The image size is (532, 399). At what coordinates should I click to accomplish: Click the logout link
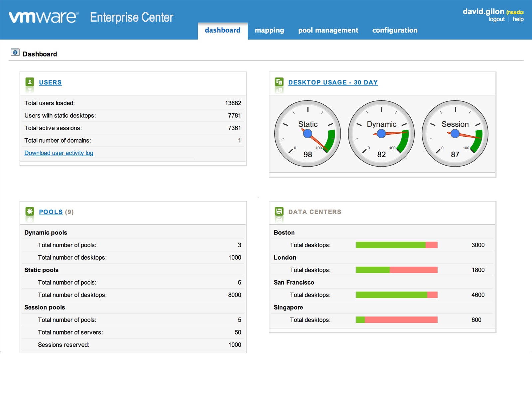[496, 19]
